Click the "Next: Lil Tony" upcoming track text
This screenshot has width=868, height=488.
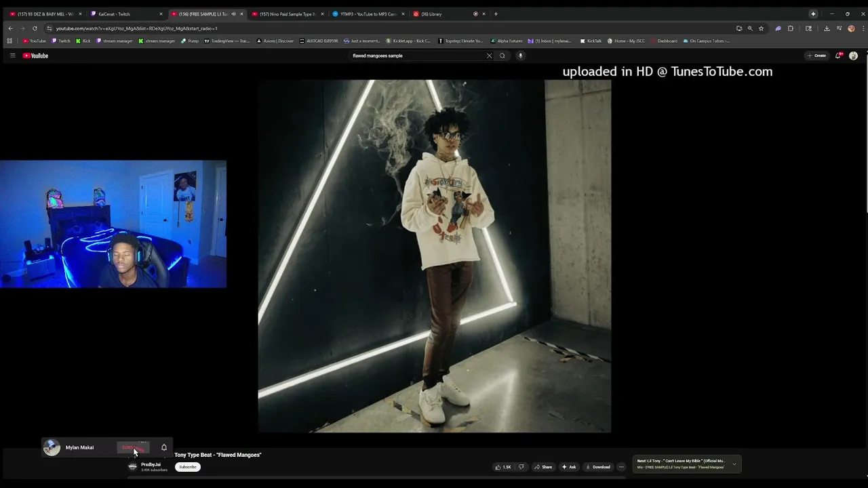coord(681,461)
